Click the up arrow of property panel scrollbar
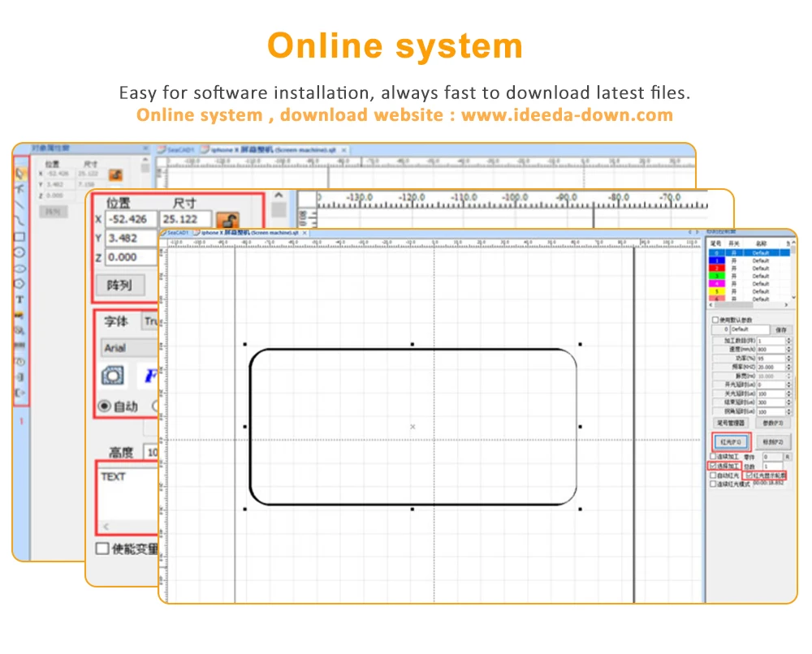The width and height of the screenshot is (812, 654). point(279,196)
